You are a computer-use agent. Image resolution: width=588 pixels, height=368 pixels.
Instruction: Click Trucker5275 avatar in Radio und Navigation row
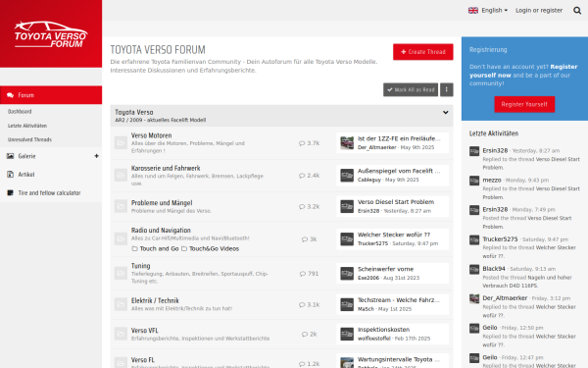pos(347,239)
